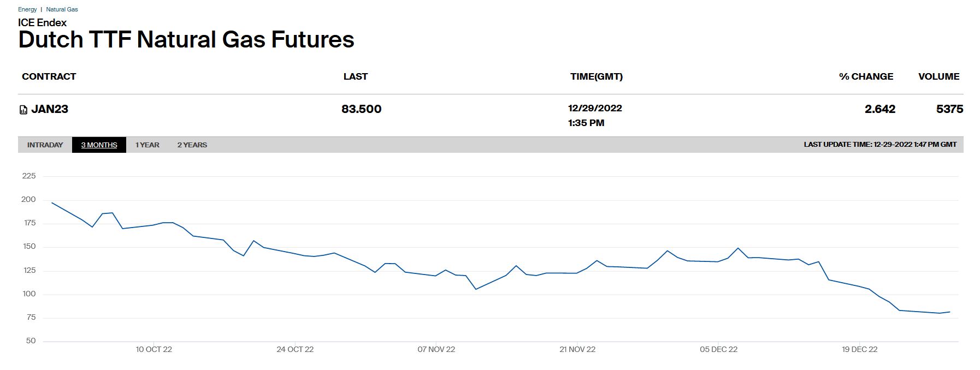The image size is (980, 370).
Task: Click the JAN23 contract name
Action: click(x=50, y=109)
